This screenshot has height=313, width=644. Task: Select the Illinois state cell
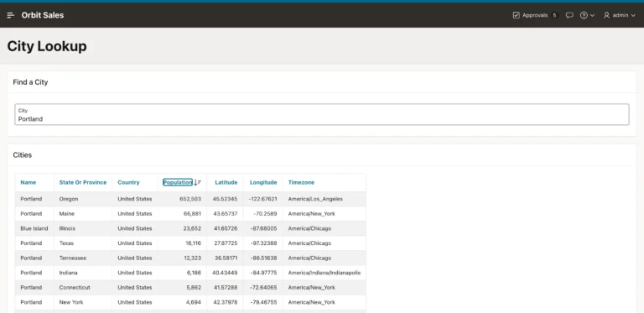tap(67, 228)
